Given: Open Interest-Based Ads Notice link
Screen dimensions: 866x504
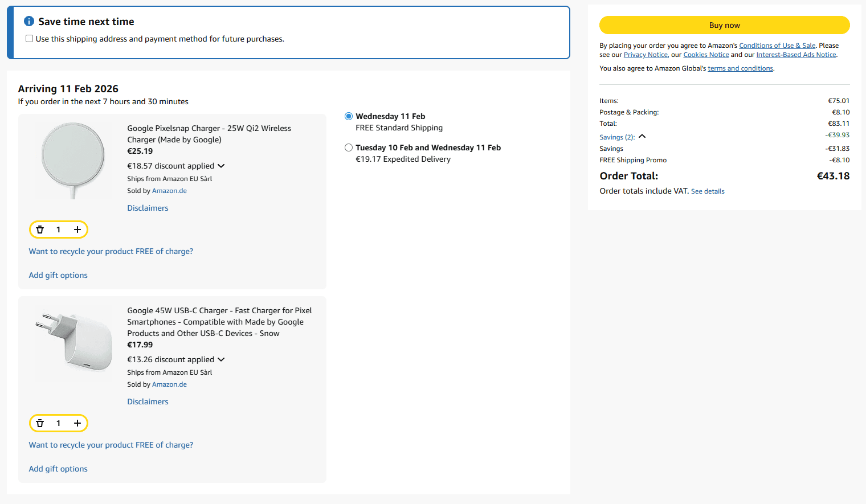Looking at the screenshot, I should (796, 55).
